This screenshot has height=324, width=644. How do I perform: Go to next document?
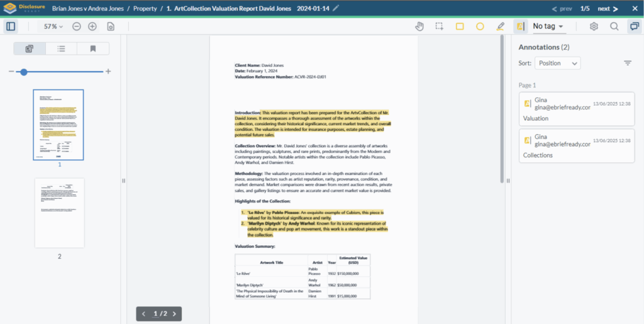[608, 9]
